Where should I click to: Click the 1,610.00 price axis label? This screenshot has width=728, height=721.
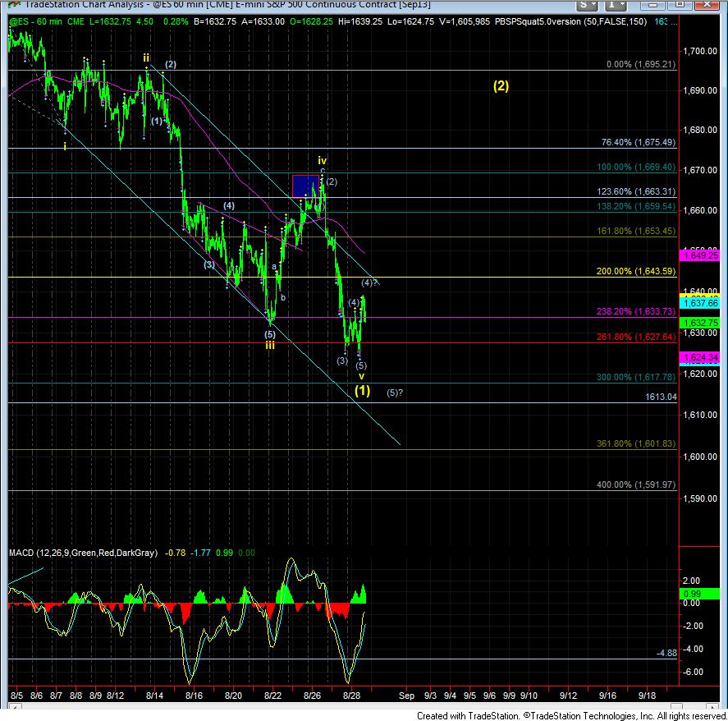(x=700, y=415)
